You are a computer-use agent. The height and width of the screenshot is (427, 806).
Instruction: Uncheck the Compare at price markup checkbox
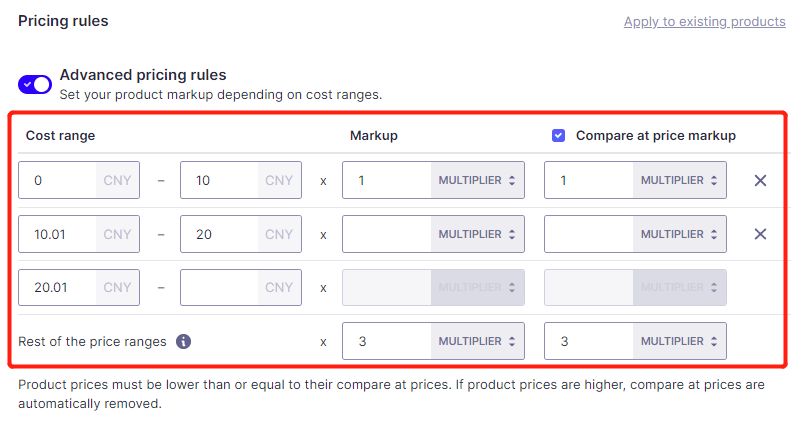[x=558, y=136]
